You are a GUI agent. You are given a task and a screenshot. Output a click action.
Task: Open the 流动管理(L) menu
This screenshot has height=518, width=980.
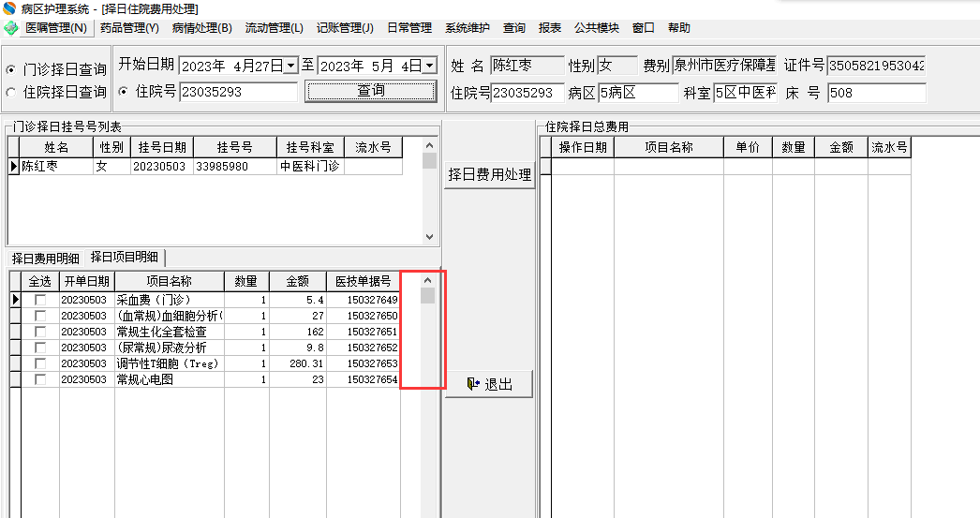(274, 28)
